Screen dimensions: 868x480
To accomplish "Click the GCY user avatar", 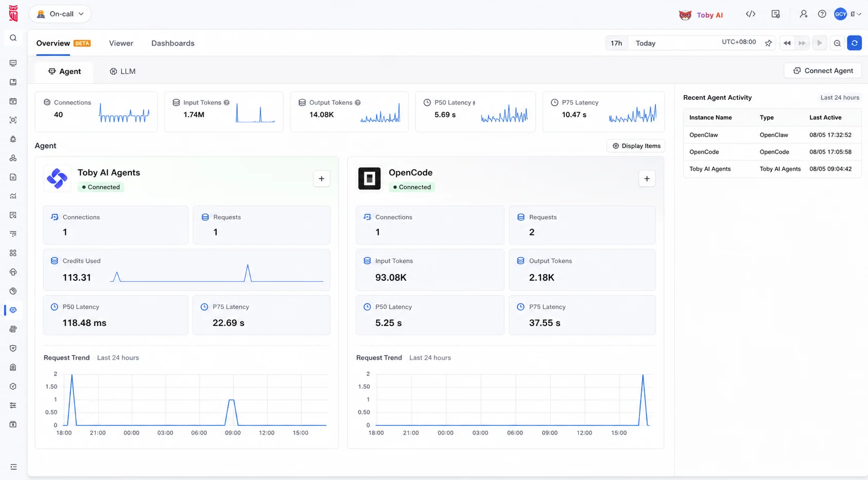I will tap(841, 14).
